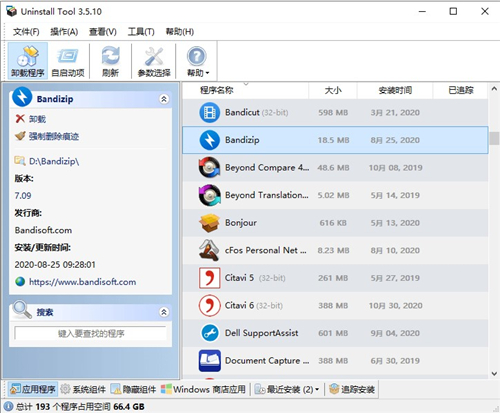The width and height of the screenshot is (500, 413).
Task: Open the 文件(F) menu
Action: pyautogui.click(x=26, y=32)
